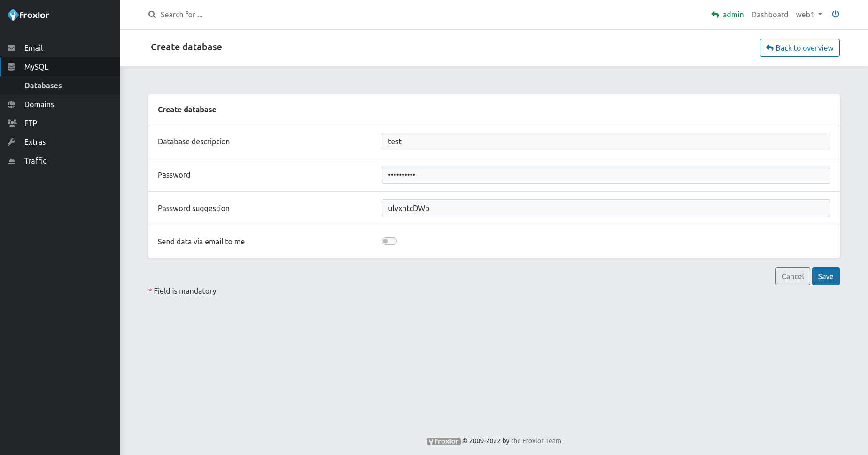The width and height of the screenshot is (868, 455).
Task: Focus the Database description field
Action: click(x=605, y=141)
